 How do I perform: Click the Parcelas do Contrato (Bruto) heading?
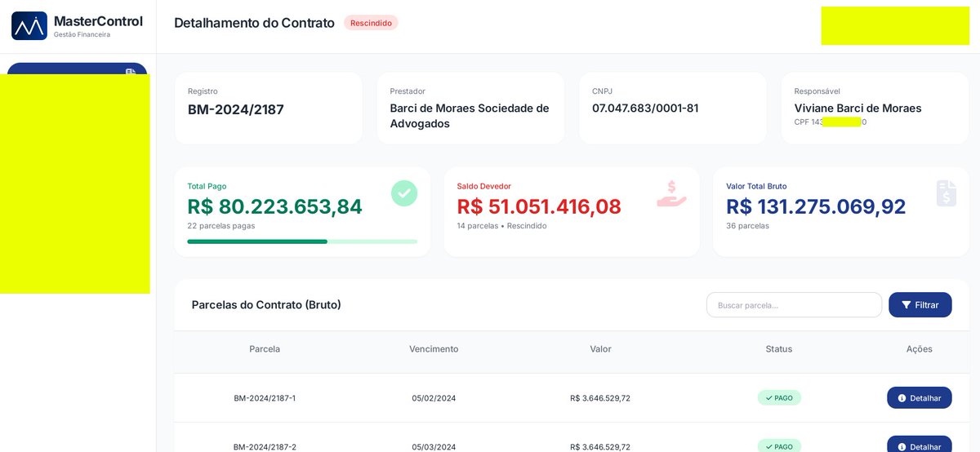coord(266,305)
